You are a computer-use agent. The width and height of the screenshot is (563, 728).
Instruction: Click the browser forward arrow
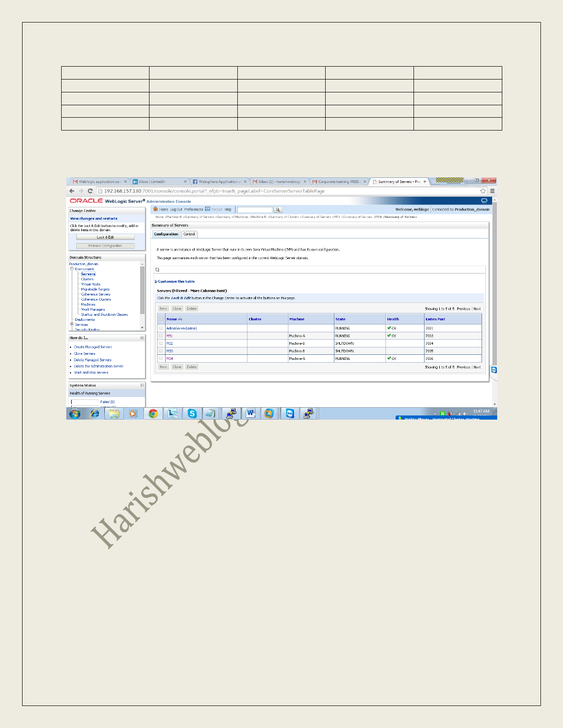pos(81,191)
